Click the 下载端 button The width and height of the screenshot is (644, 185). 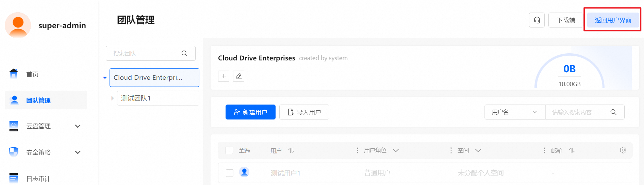click(566, 20)
